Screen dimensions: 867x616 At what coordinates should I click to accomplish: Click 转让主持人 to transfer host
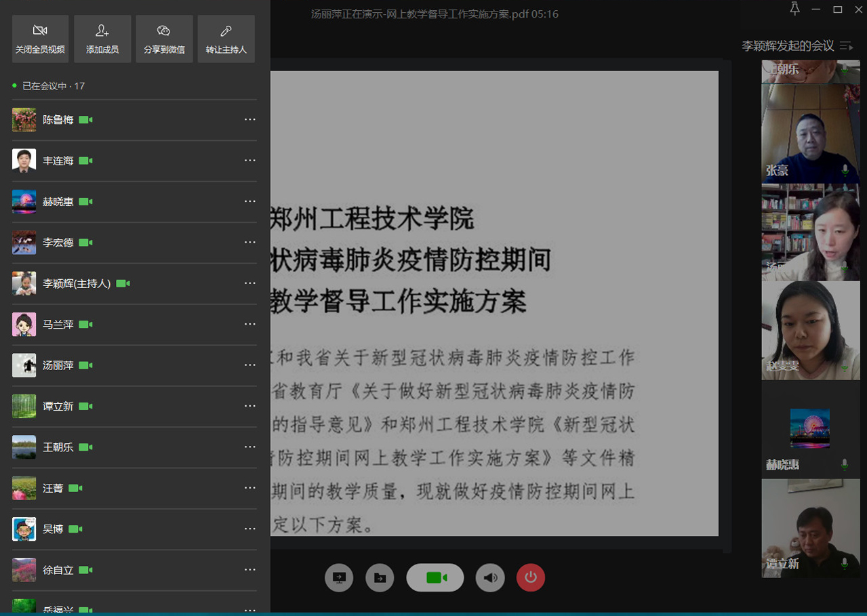point(226,39)
